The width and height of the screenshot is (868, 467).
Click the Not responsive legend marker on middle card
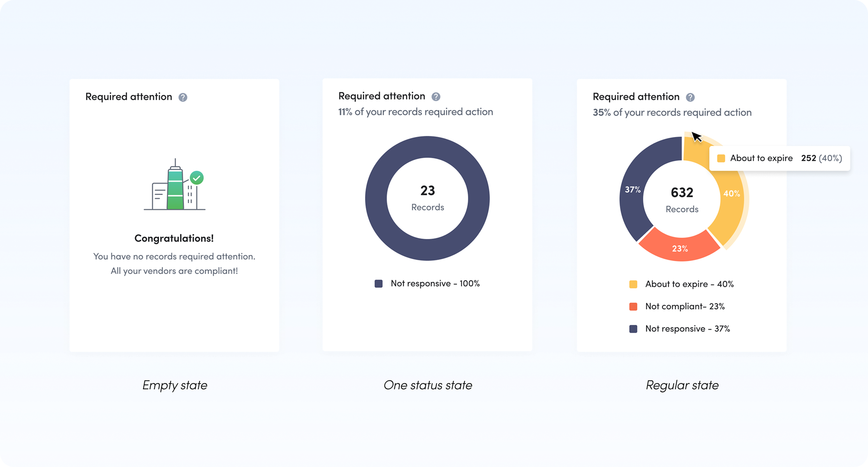click(x=378, y=283)
